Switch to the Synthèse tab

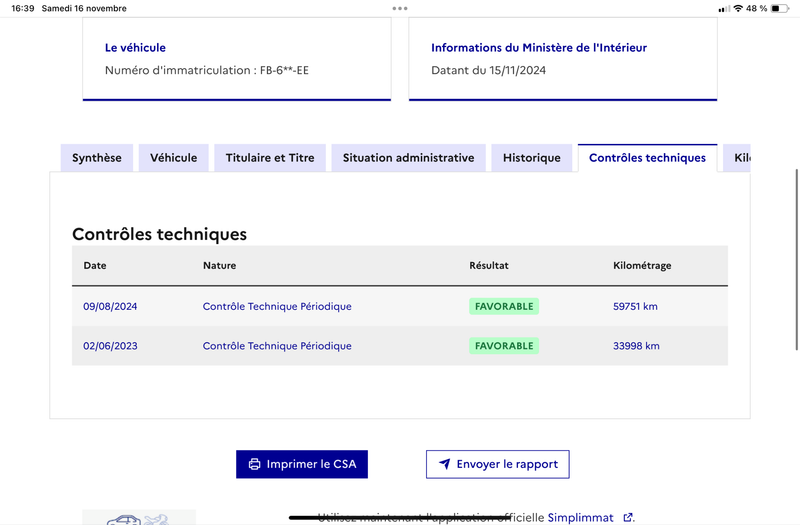[97, 158]
